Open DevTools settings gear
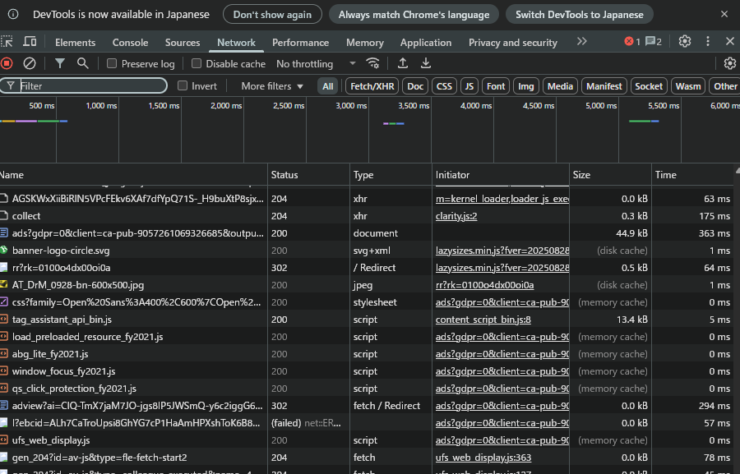Screen dimensions: 740x474 coord(685,42)
